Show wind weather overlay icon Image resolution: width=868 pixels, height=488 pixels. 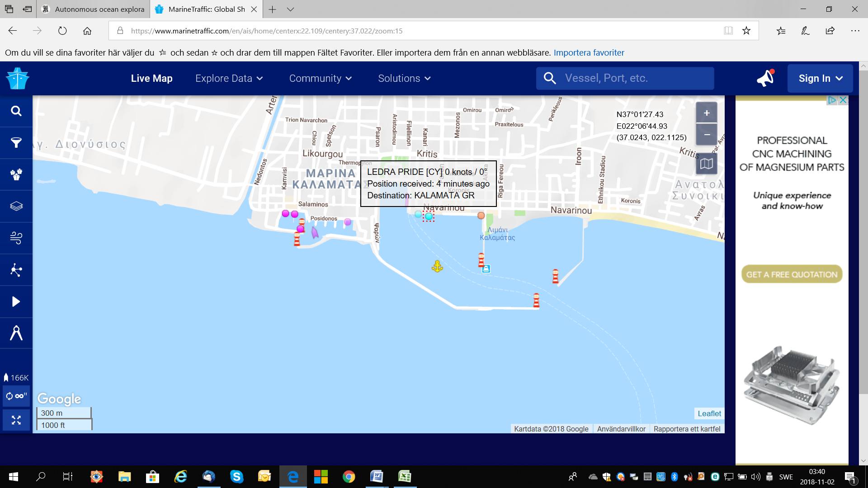(x=16, y=238)
